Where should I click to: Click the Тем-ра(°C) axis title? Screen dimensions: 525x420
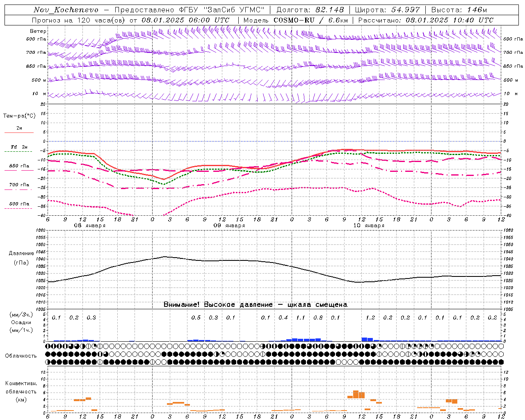click(x=19, y=116)
